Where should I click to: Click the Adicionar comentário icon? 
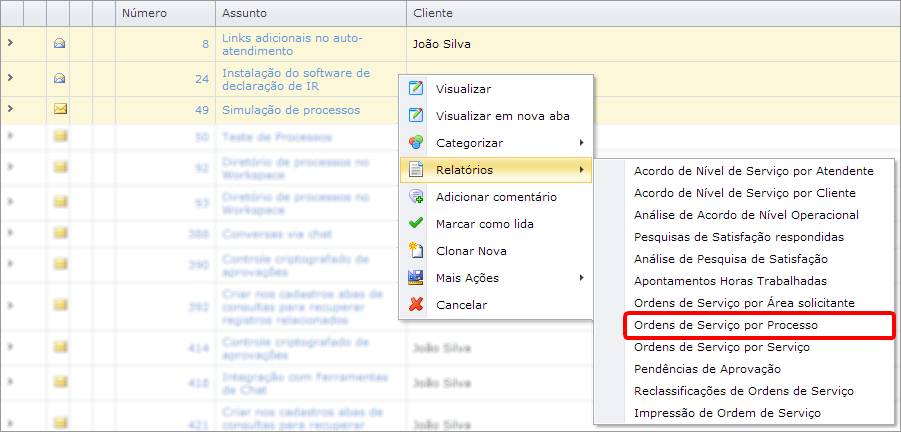click(x=416, y=197)
